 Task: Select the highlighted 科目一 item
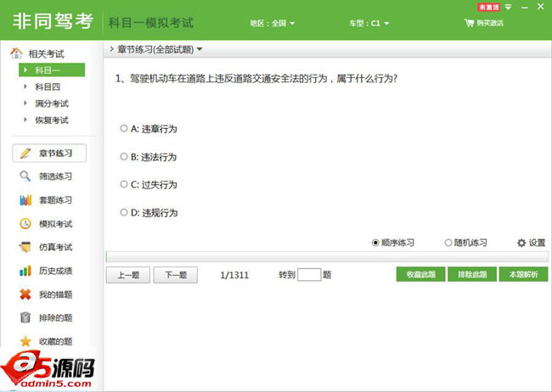[x=52, y=70]
